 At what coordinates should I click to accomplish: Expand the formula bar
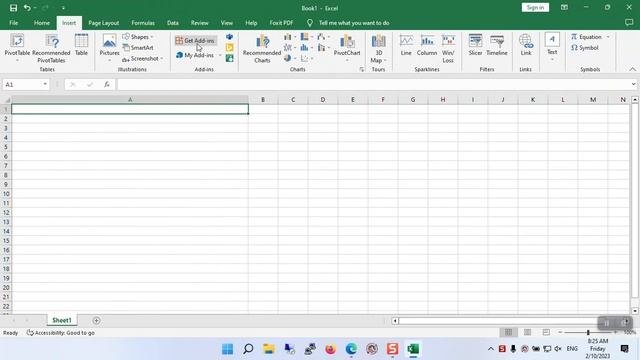(x=633, y=84)
